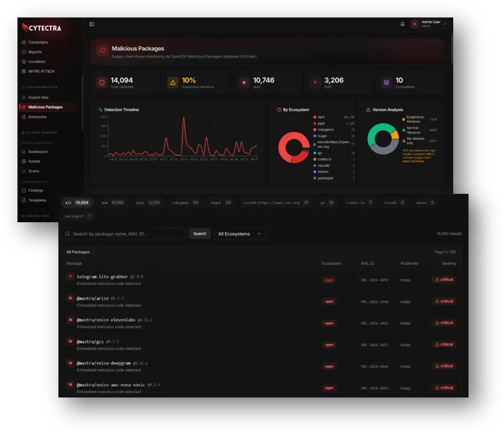Select the pypi 3,206 filter tab
The image size is (504, 433).
pos(147,203)
